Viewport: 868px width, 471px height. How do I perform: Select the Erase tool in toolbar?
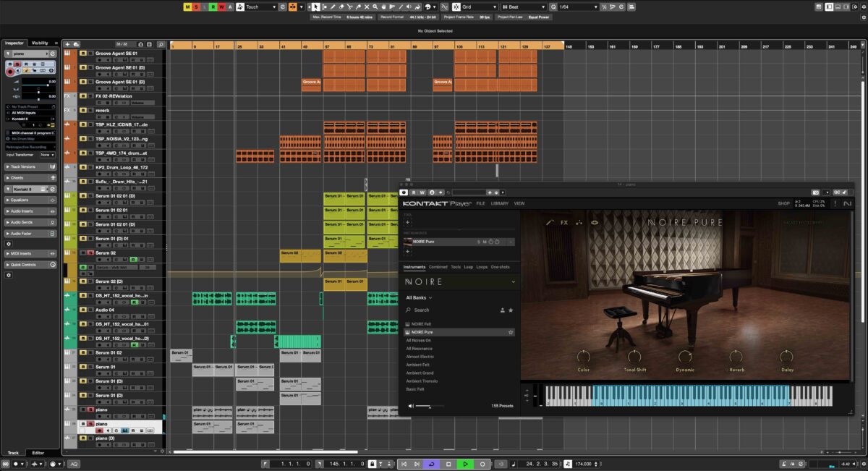[x=341, y=7]
